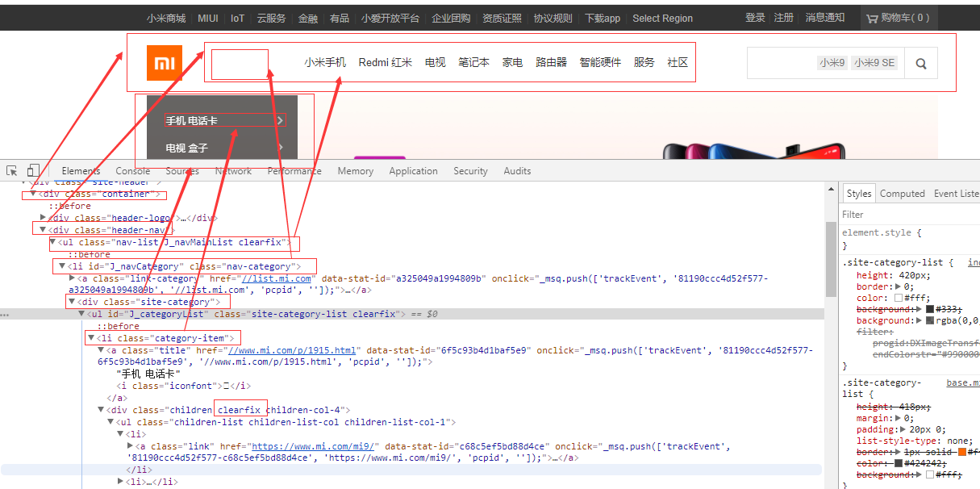Click the 云服务 top bar link
Screen dimensions: 980x489
coord(271,18)
